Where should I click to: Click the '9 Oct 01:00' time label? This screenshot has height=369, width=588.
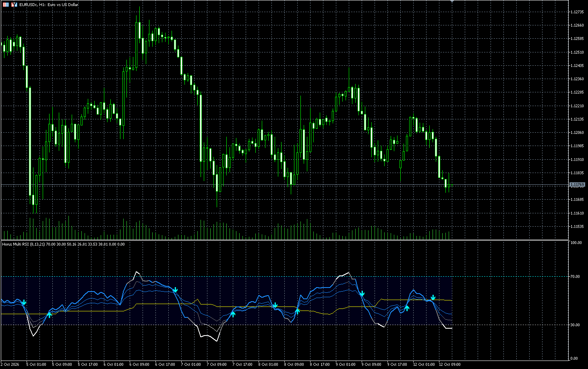pyautogui.click(x=346, y=365)
